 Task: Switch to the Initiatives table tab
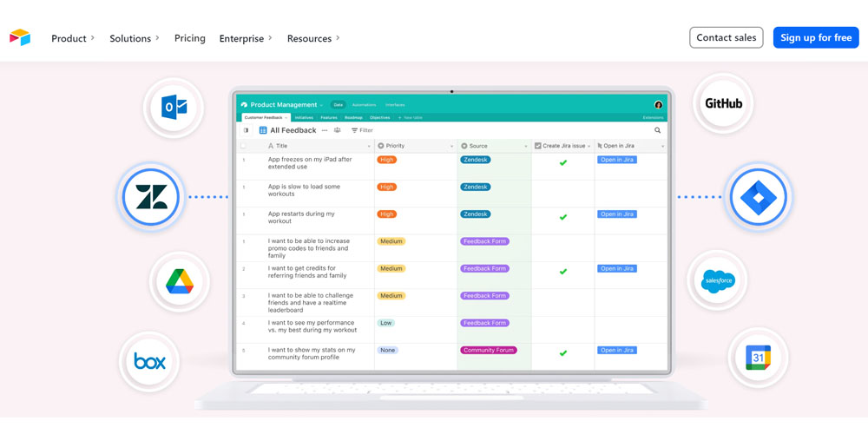point(304,117)
